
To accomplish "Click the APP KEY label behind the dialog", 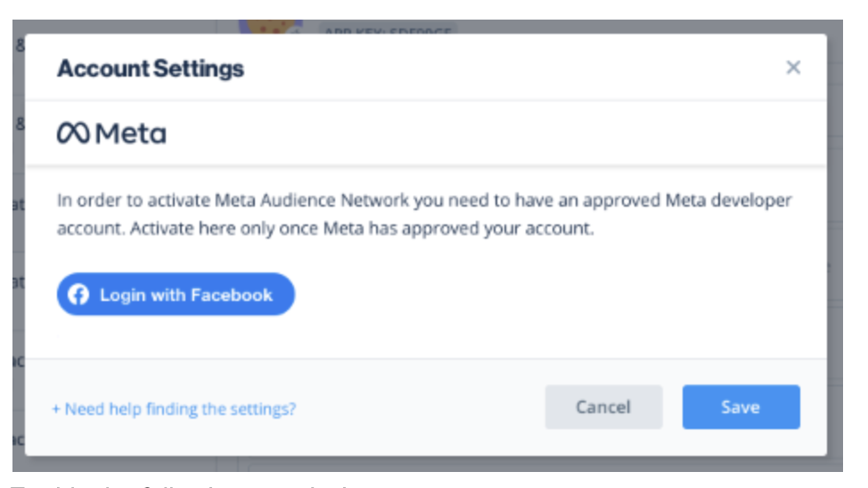I will coord(387,32).
